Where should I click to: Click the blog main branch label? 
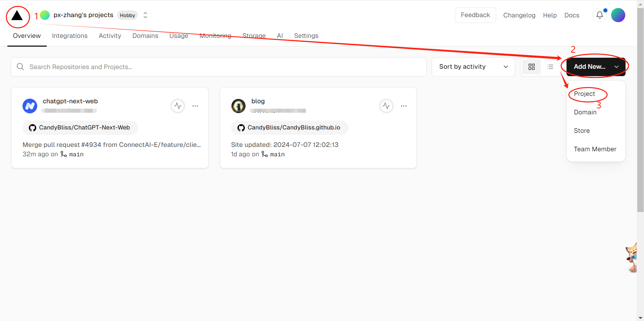[277, 154]
